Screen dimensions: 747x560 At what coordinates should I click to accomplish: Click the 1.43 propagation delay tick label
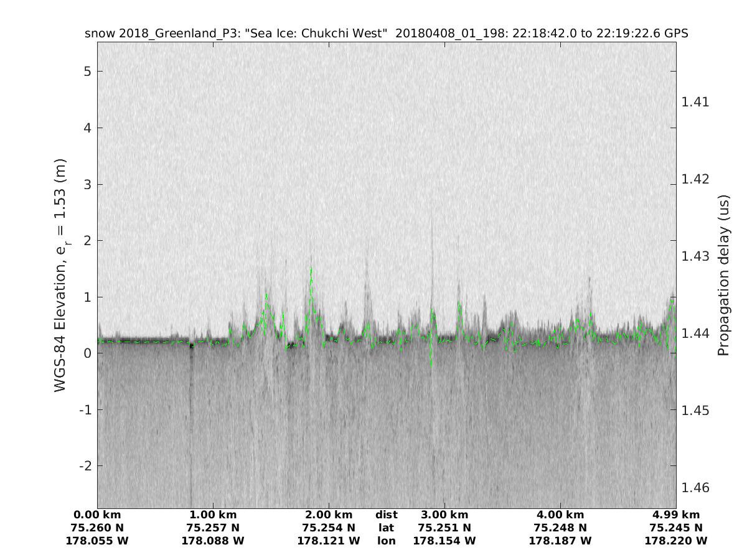[x=696, y=256]
